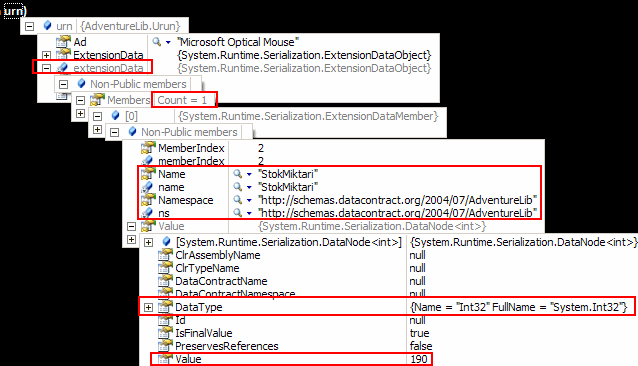Image resolution: width=638 pixels, height=366 pixels.
Task: Click magnifier icon on Namespace row
Action: 238,200
